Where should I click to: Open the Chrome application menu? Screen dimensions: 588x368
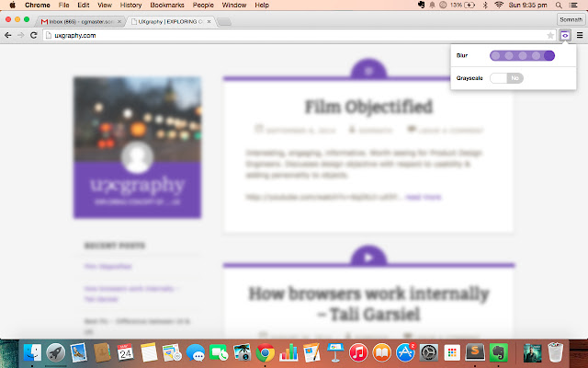click(x=38, y=6)
